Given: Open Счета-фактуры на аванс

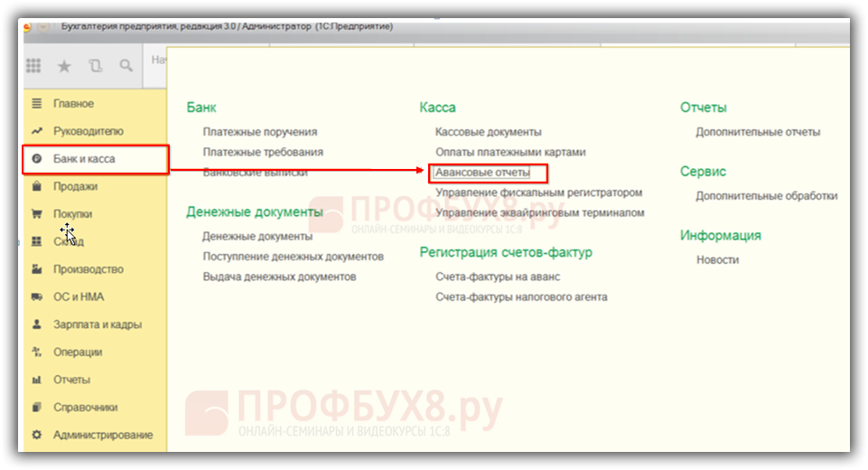Looking at the screenshot, I should [497, 277].
